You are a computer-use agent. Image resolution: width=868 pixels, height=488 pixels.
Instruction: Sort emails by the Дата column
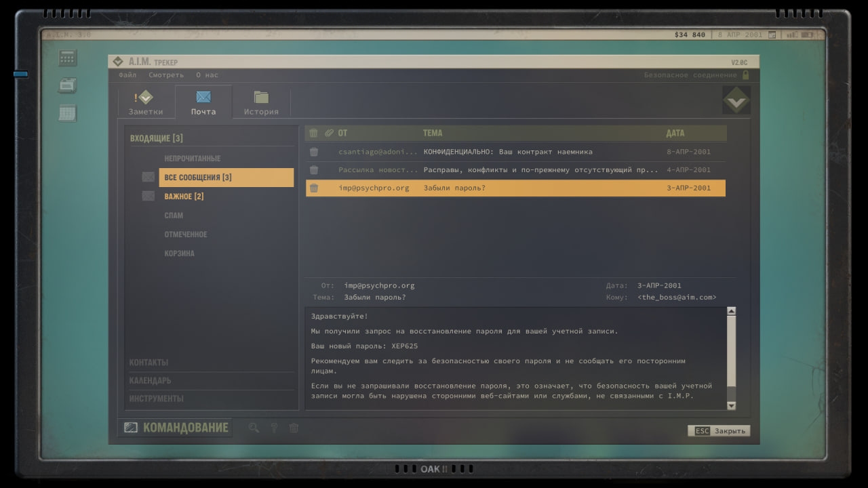(675, 133)
